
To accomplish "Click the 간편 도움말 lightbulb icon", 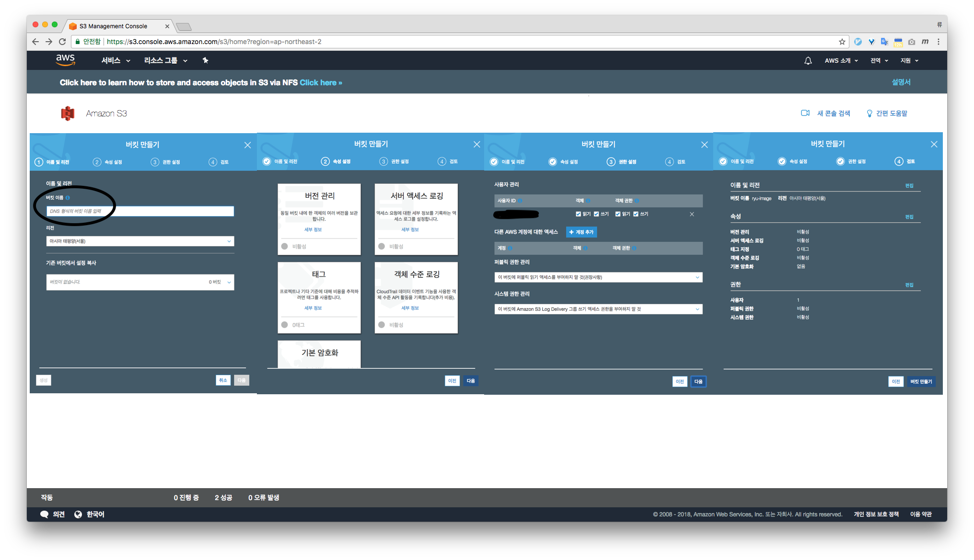I will click(869, 114).
